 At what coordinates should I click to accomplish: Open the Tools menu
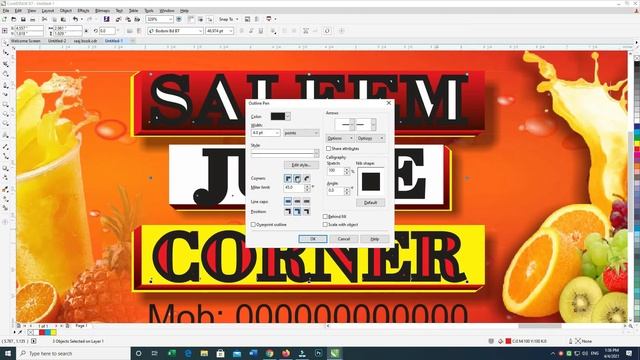[149, 11]
